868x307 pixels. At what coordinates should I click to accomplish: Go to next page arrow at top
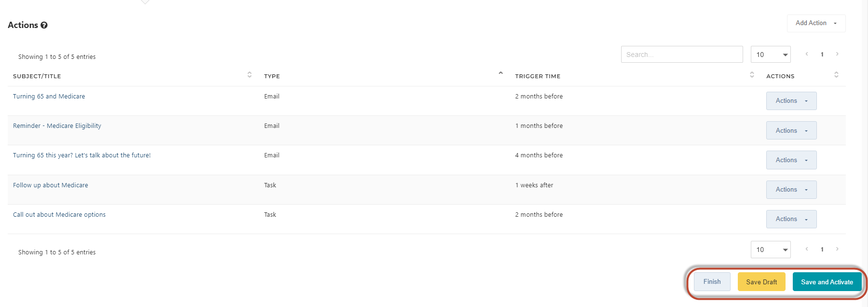click(x=837, y=54)
